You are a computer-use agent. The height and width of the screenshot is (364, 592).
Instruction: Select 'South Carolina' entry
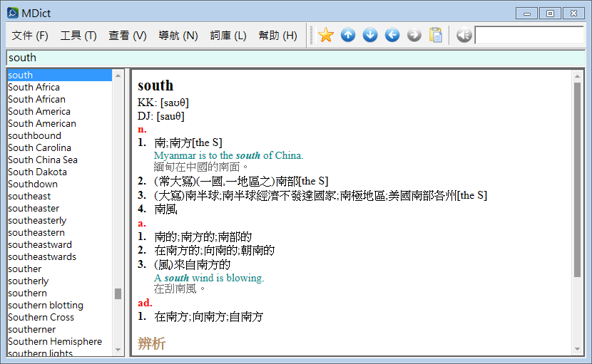[59, 147]
